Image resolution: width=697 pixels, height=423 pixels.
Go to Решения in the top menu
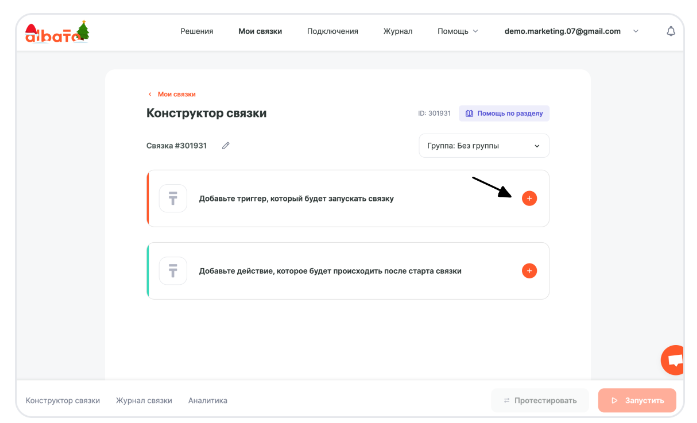click(x=196, y=31)
